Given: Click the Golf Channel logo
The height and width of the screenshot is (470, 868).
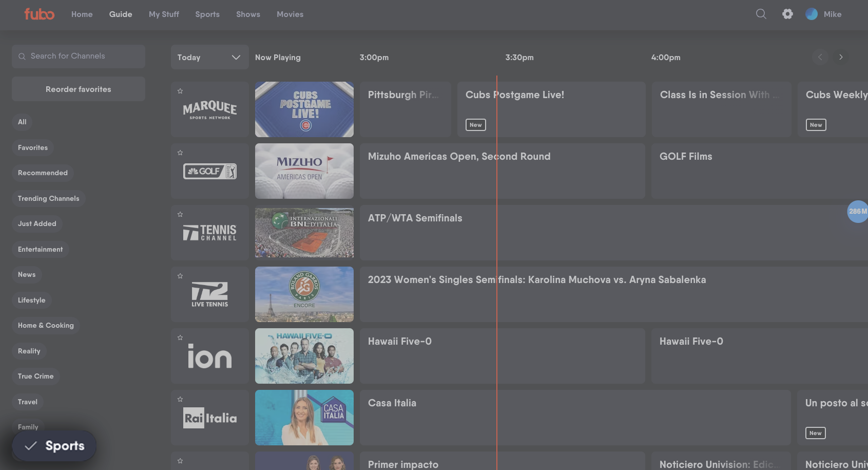Looking at the screenshot, I should coord(210,171).
